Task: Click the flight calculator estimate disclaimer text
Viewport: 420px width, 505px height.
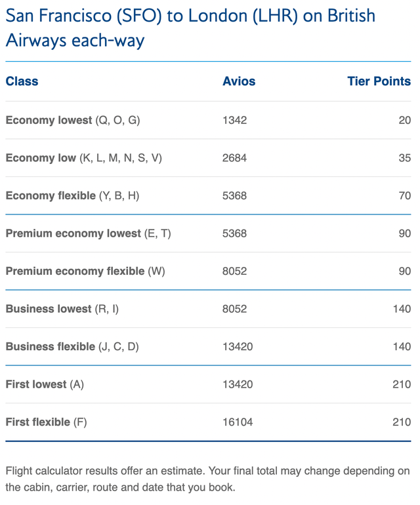Action: [x=207, y=479]
